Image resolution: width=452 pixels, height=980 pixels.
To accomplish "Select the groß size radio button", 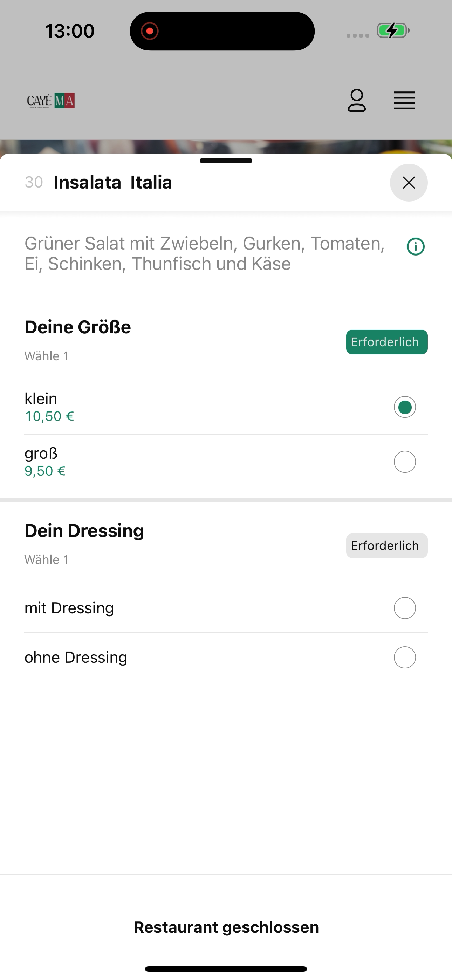I will 404,462.
